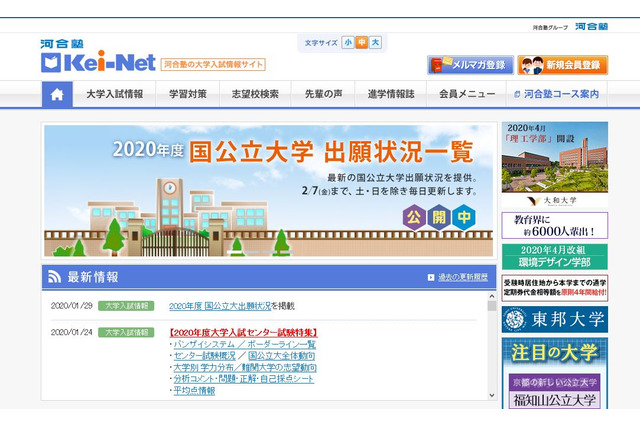
Task: Click 大学入試情報 tag on 2020/01/24 row
Action: coord(126,333)
